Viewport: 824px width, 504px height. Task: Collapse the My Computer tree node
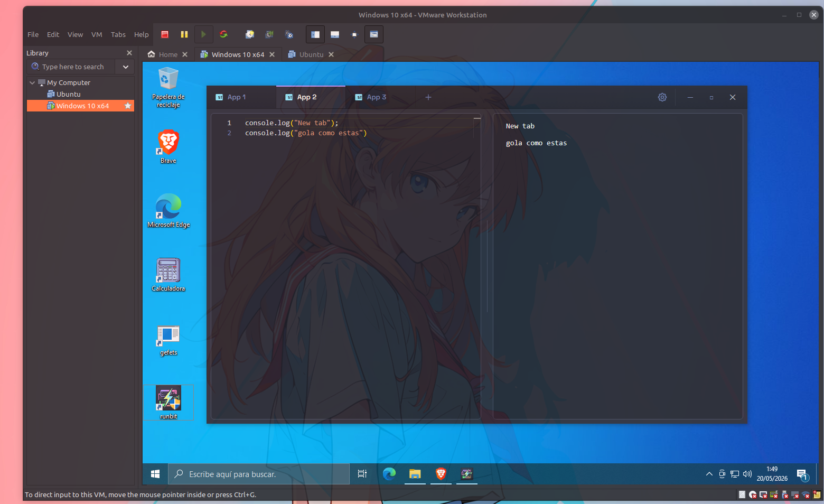pyautogui.click(x=32, y=82)
